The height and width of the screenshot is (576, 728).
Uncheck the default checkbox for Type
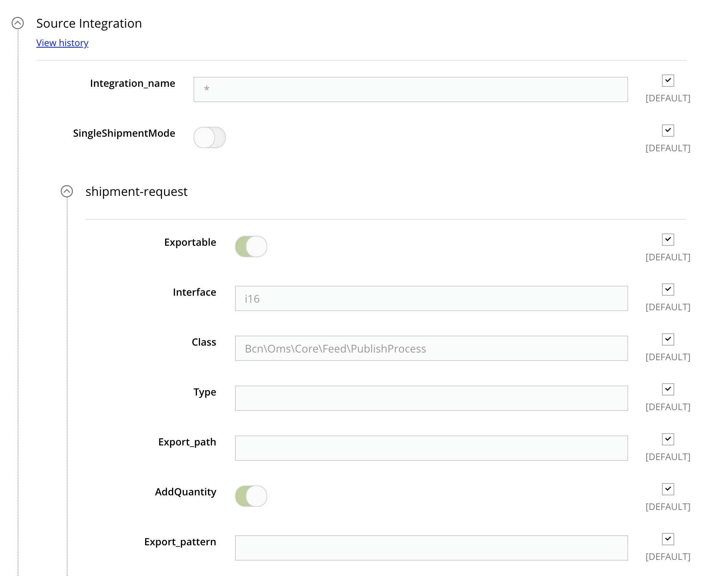[668, 389]
